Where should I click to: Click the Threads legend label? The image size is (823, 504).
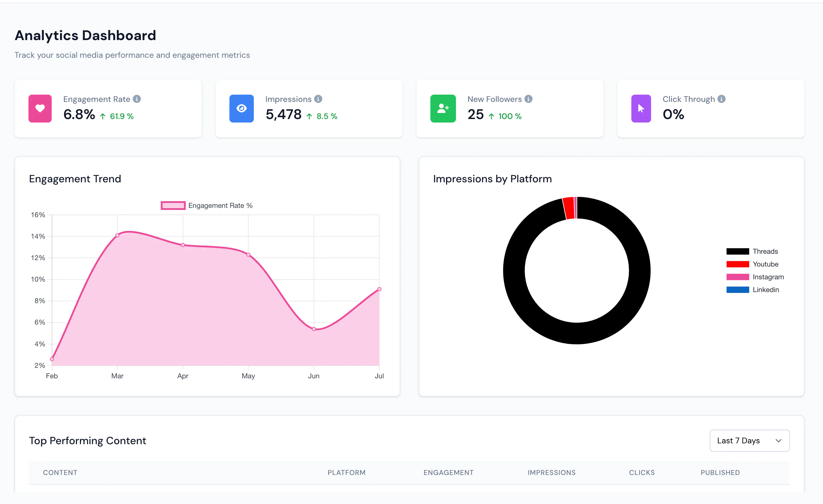point(765,251)
